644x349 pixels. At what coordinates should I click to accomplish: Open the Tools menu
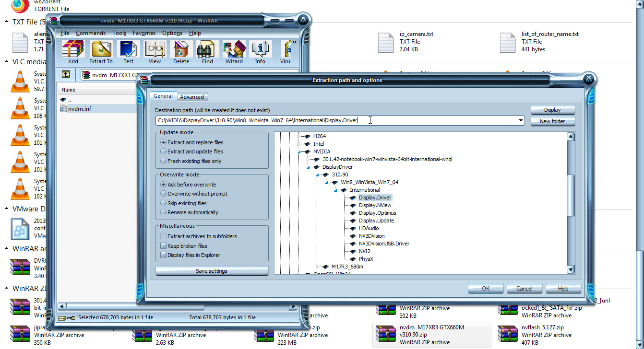point(119,33)
